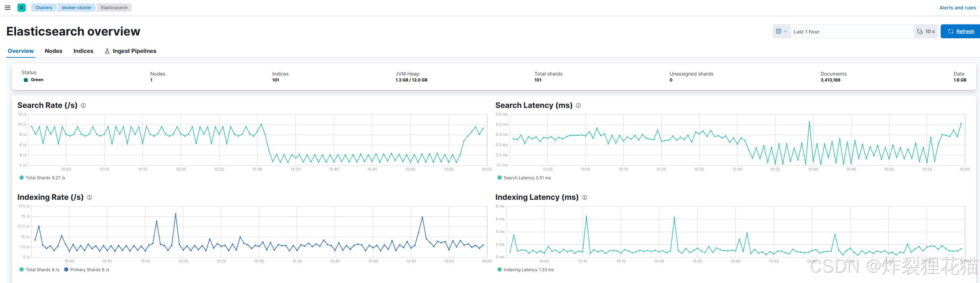Go to docker-cluster breadcrumb
The image size is (980, 283).
pyautogui.click(x=76, y=8)
